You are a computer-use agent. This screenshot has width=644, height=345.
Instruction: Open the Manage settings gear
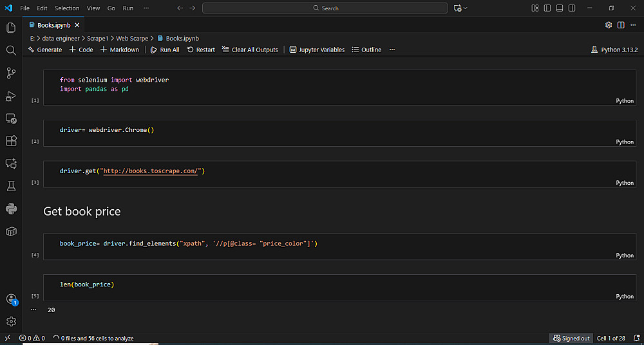tap(11, 321)
